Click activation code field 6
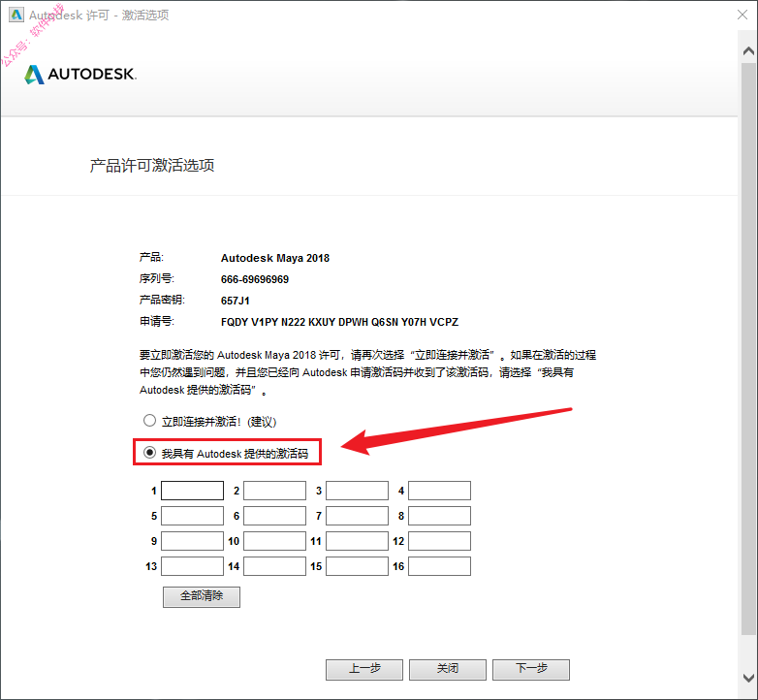The height and width of the screenshot is (700, 758). (274, 516)
